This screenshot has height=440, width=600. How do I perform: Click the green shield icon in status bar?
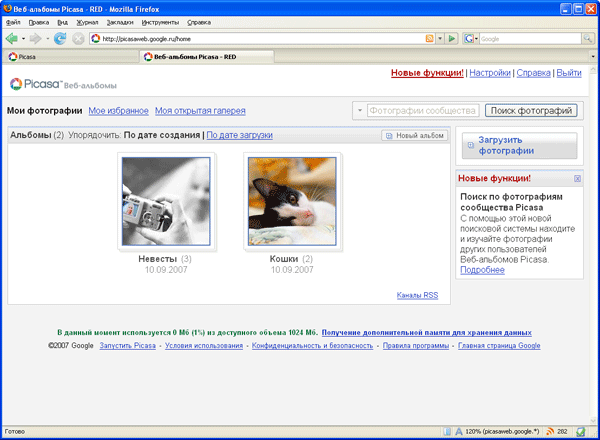[581, 432]
